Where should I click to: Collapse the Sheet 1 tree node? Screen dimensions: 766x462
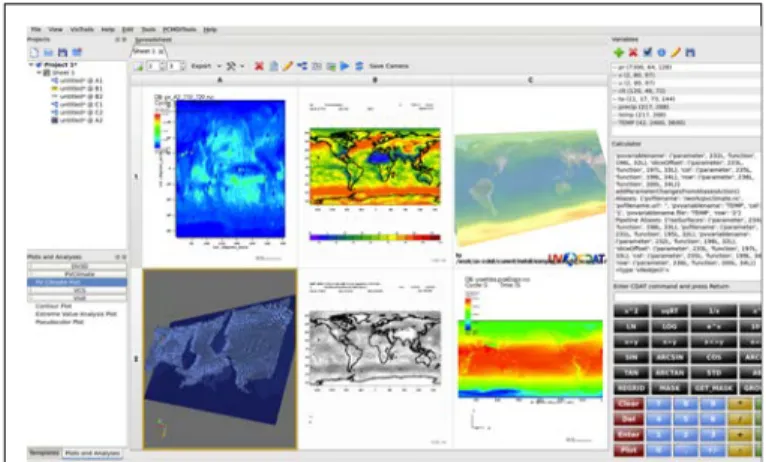39,72
